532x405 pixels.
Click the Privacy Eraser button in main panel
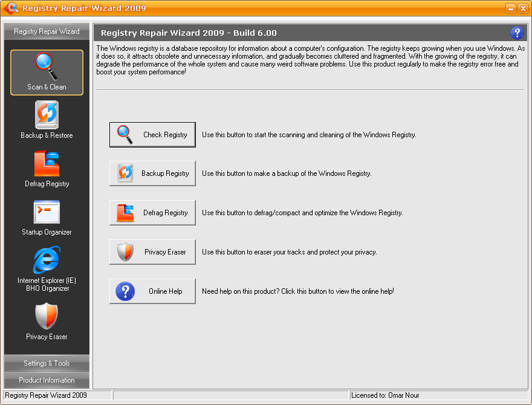152,252
